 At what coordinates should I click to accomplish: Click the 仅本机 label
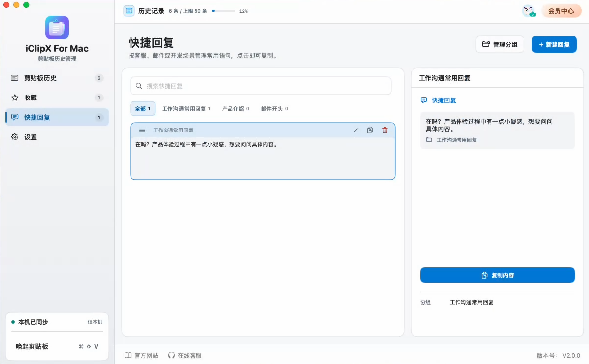click(x=95, y=322)
